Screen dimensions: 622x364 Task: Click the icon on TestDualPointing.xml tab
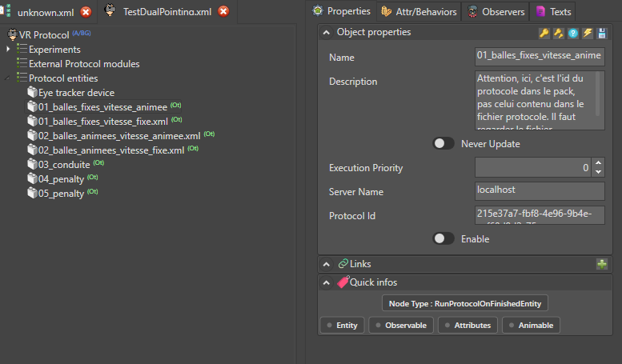coord(110,10)
